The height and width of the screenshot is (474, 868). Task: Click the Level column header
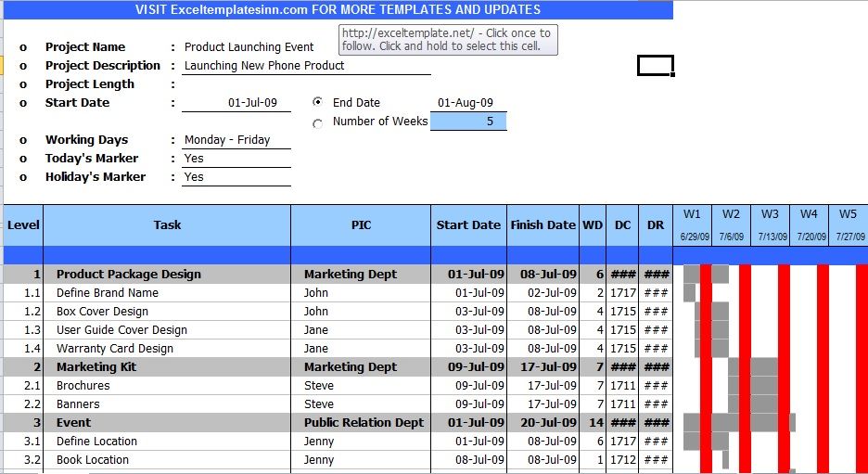[x=23, y=224]
